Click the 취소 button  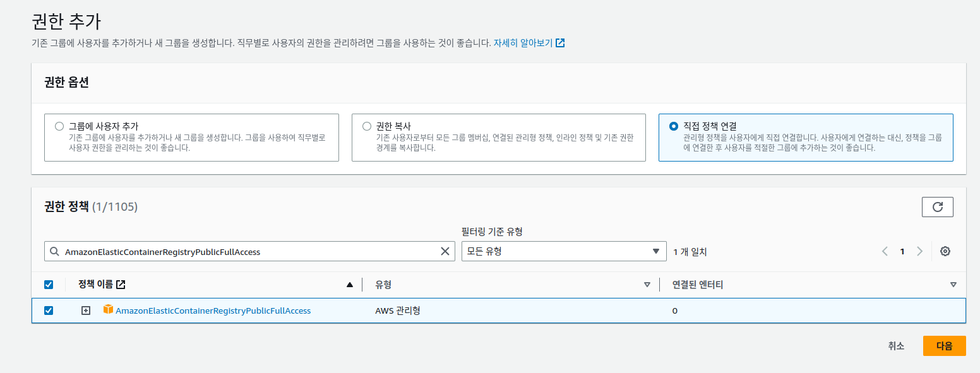pos(896,346)
